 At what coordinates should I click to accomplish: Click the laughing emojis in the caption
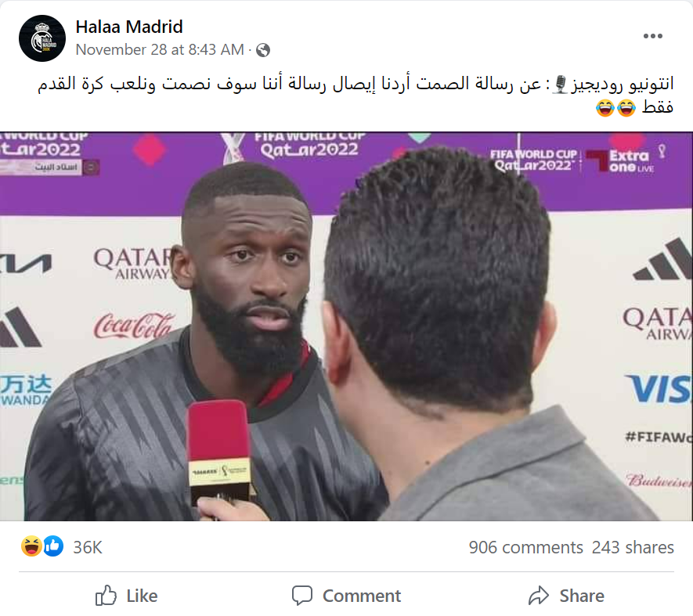(x=615, y=107)
